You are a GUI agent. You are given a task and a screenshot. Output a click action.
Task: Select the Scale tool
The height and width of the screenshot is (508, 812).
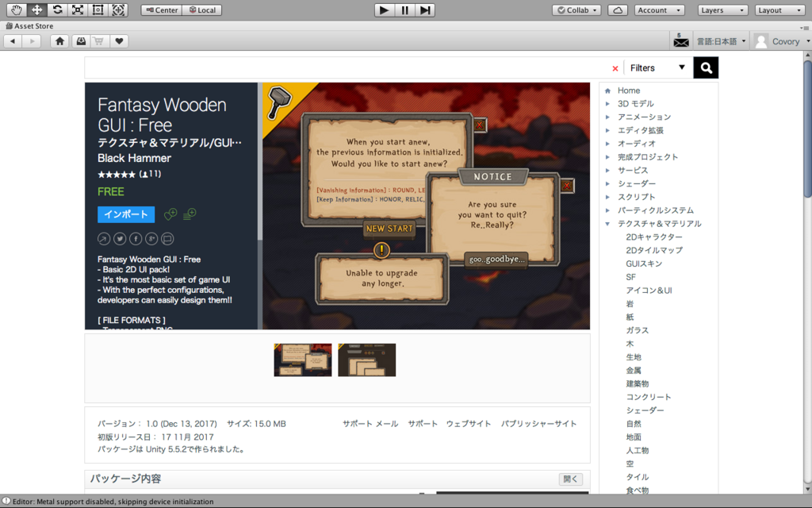pos(77,10)
